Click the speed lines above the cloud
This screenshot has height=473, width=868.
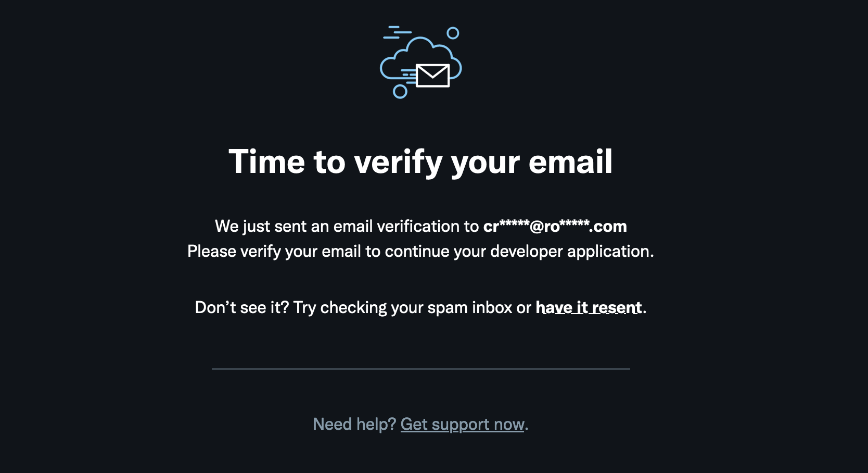[x=397, y=32]
